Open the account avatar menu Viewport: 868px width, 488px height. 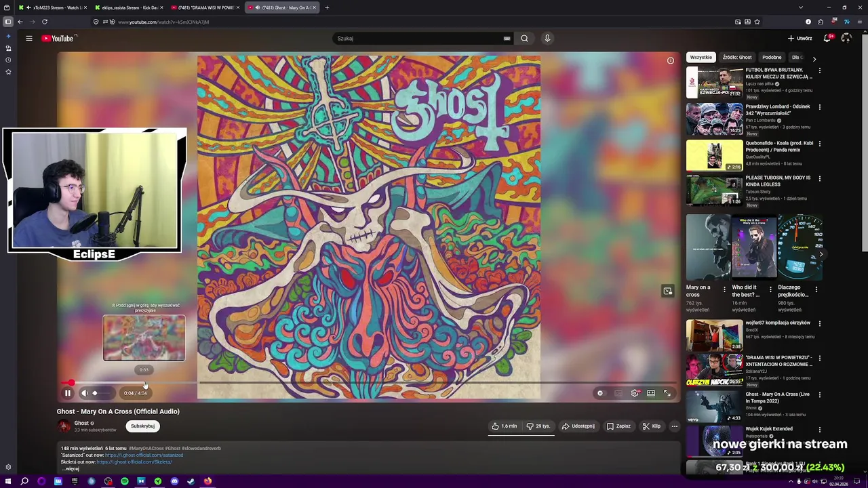tap(846, 39)
